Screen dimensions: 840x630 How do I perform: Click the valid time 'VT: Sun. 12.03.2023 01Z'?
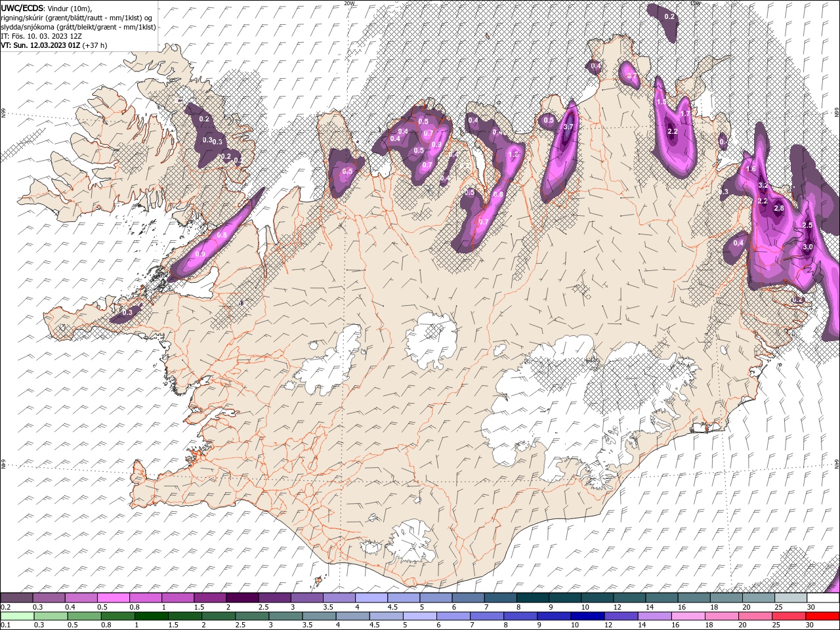click(x=41, y=45)
